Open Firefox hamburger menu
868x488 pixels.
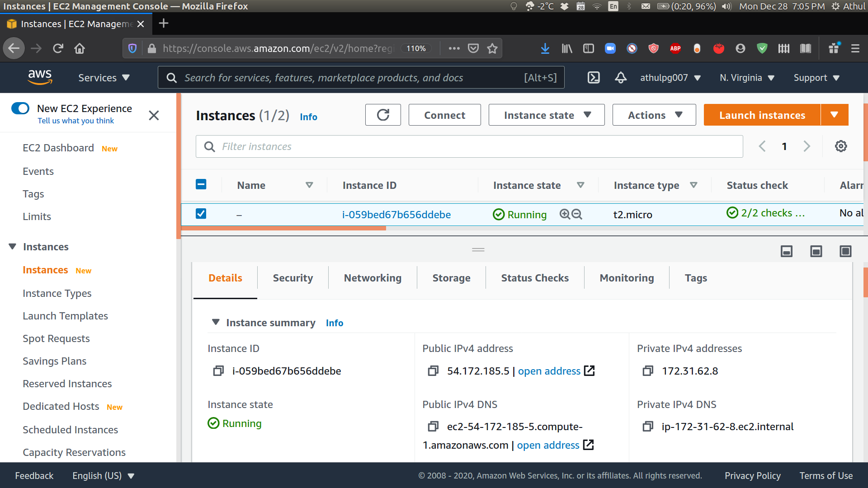point(855,48)
